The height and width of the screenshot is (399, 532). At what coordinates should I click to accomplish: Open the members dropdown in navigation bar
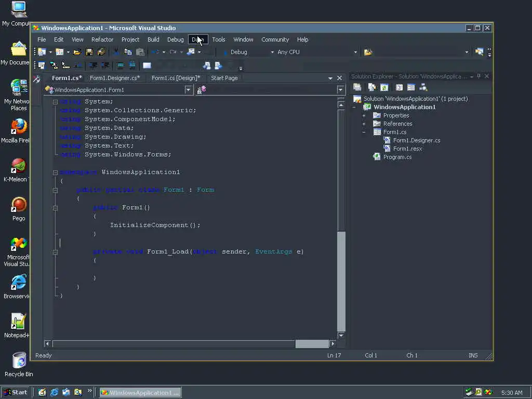pyautogui.click(x=340, y=90)
